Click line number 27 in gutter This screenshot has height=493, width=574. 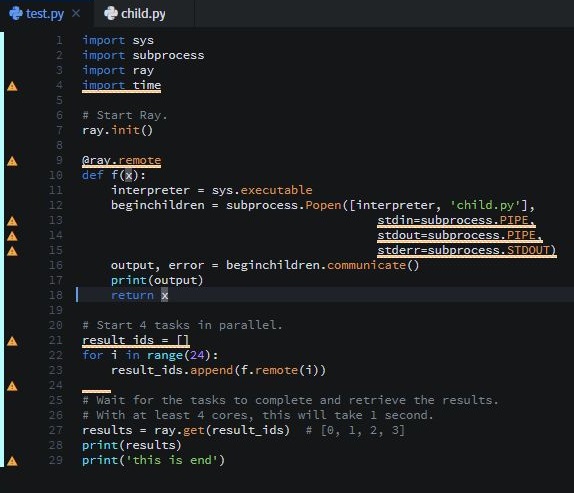click(x=56, y=430)
